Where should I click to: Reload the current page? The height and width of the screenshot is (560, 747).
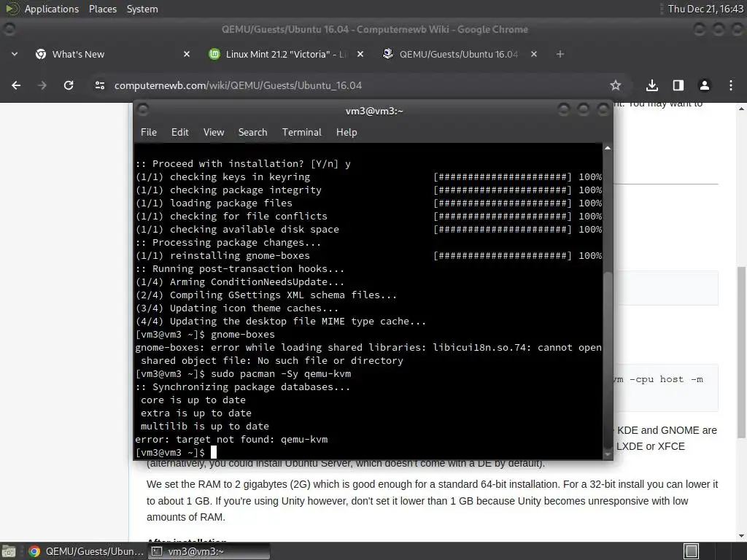69,85
